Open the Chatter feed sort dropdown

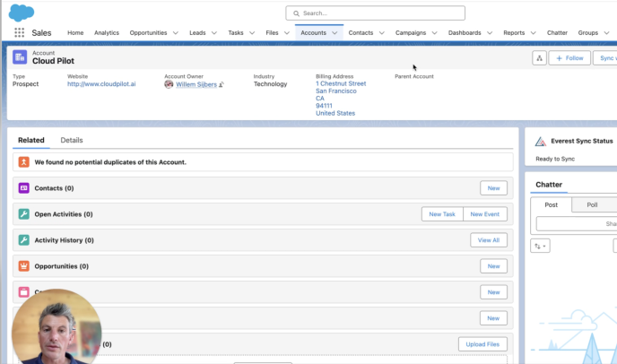(540, 246)
